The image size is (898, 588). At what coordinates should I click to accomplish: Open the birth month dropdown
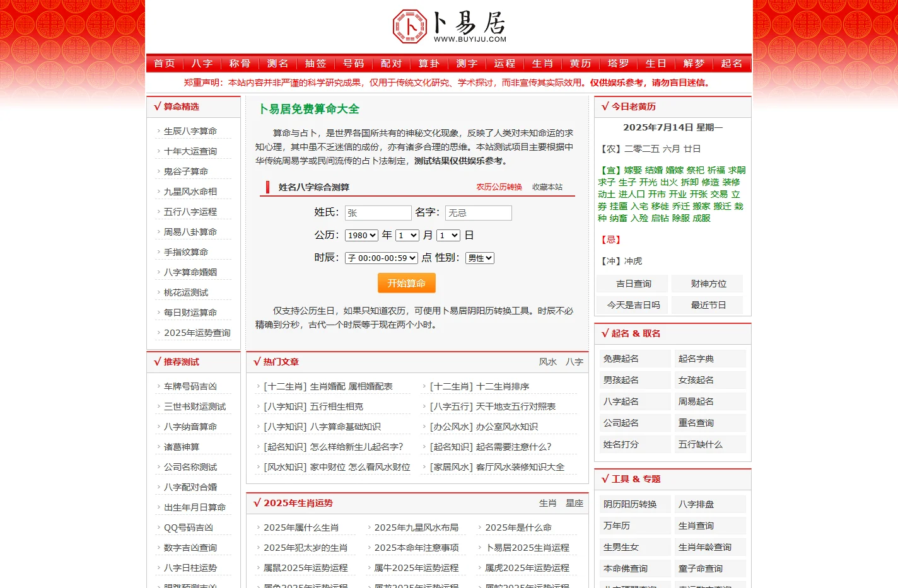pos(407,235)
